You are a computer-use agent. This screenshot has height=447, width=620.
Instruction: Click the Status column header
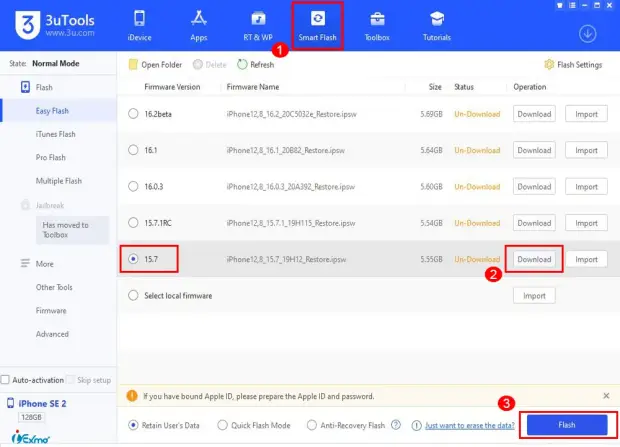[464, 87]
